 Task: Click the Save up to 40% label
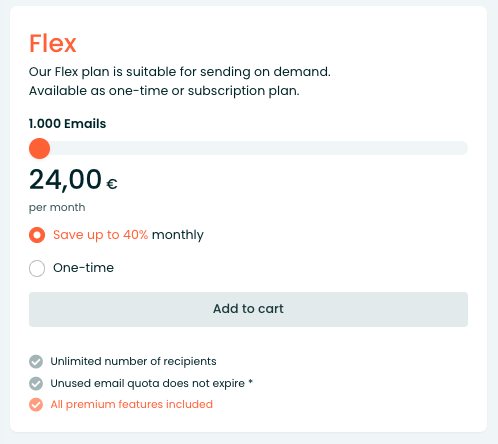click(x=100, y=235)
